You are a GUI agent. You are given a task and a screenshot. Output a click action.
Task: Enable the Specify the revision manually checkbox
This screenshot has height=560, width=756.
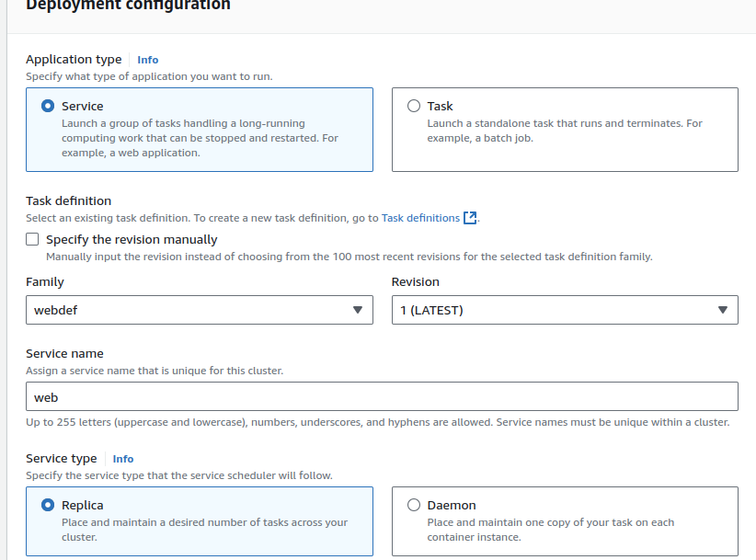33,239
